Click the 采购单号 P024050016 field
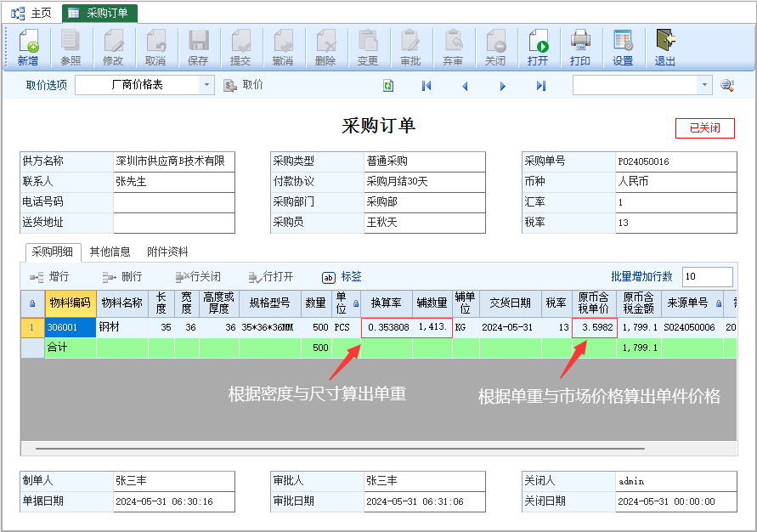The width and height of the screenshot is (757, 532). coord(676,161)
